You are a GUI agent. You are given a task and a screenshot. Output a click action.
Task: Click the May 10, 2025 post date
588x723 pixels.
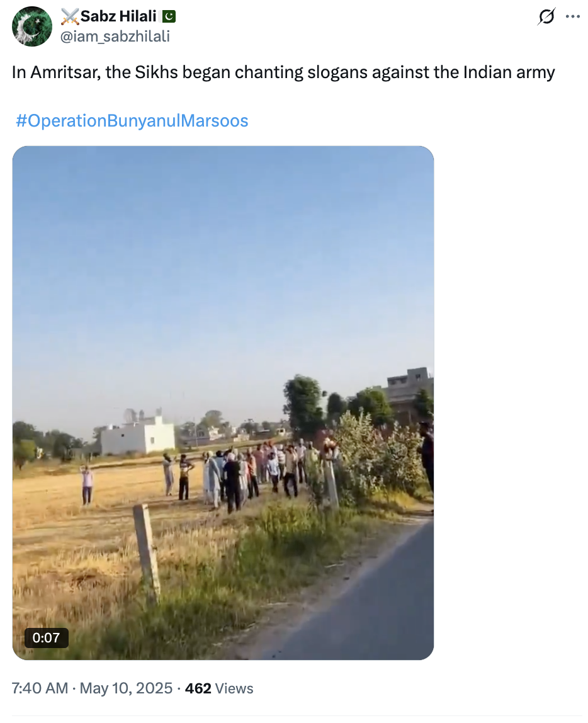coord(126,688)
